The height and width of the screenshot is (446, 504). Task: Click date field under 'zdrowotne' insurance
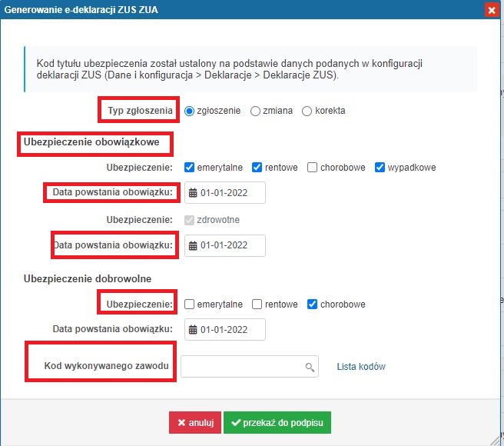click(x=225, y=245)
